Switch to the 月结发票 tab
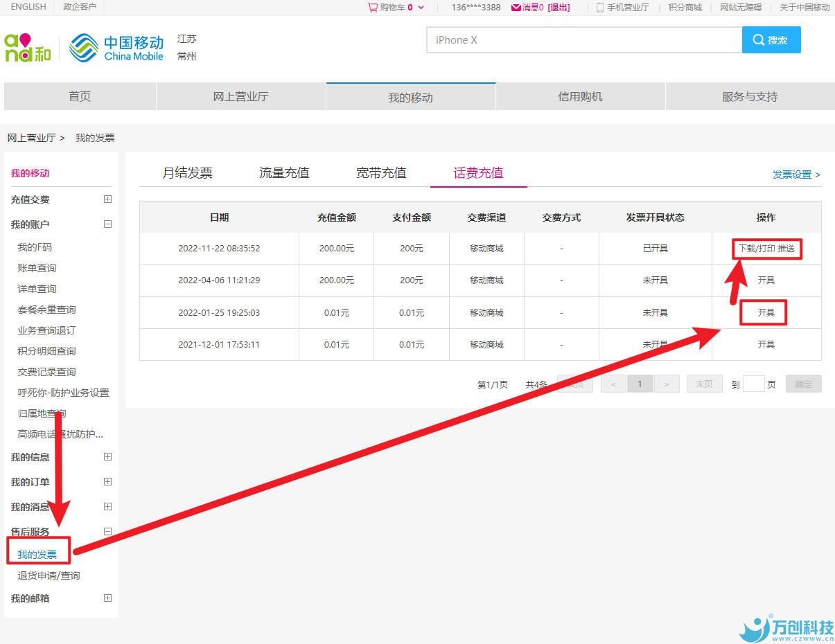This screenshot has width=835, height=644. tap(187, 173)
